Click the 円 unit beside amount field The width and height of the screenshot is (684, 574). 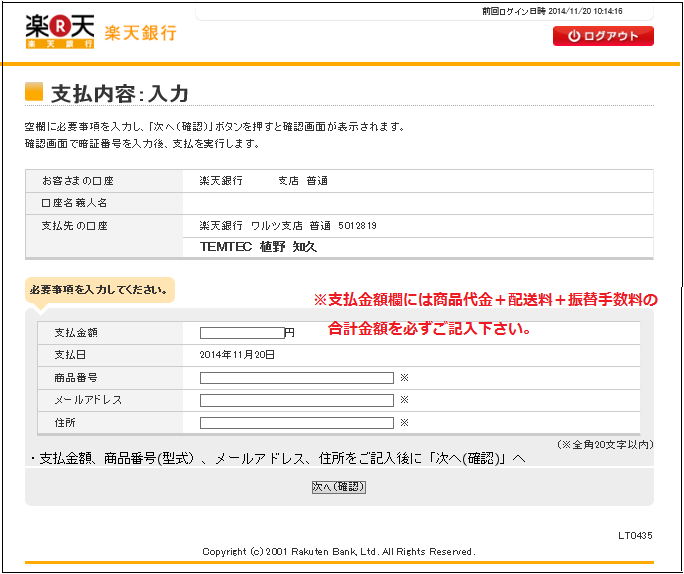point(290,333)
